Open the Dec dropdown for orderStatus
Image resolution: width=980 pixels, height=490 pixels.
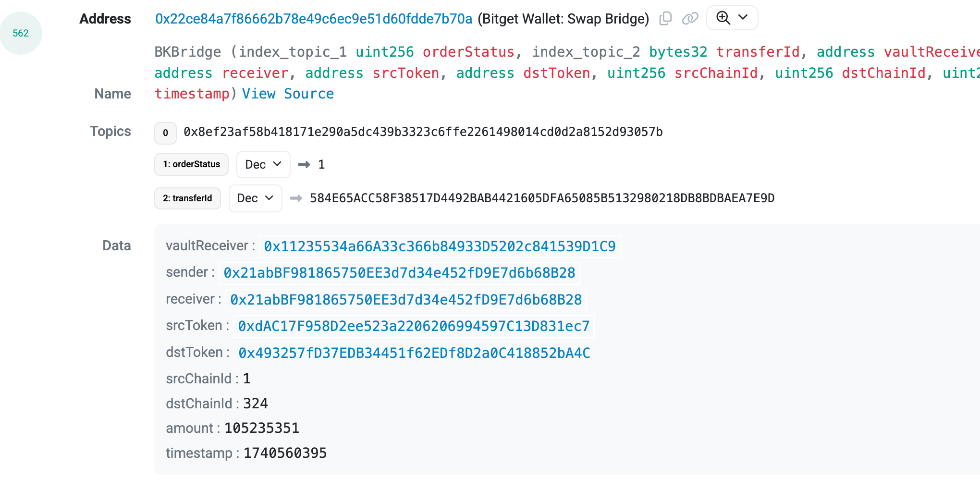pyautogui.click(x=263, y=164)
